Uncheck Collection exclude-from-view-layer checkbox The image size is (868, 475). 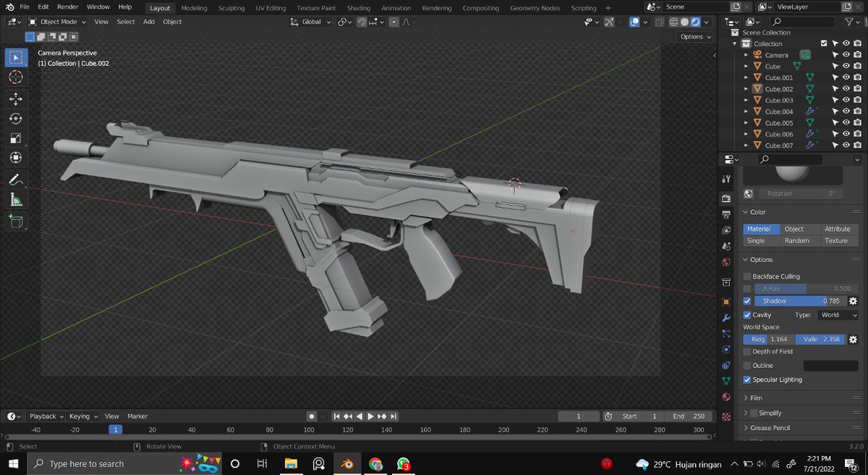[x=823, y=43]
